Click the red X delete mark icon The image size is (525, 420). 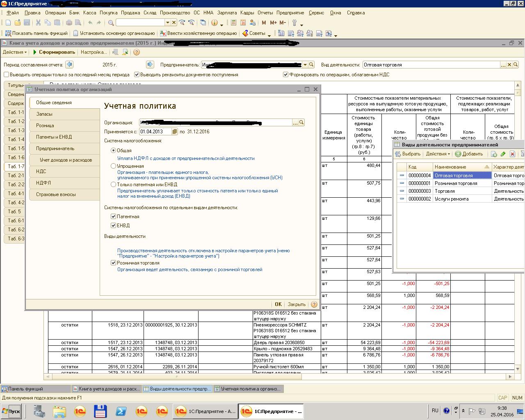512,154
